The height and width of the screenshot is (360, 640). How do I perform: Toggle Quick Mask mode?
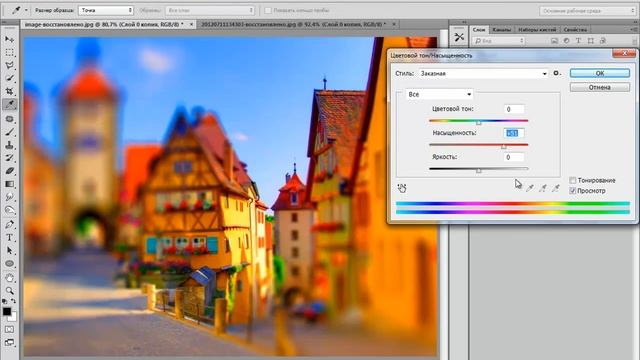coord(9,329)
